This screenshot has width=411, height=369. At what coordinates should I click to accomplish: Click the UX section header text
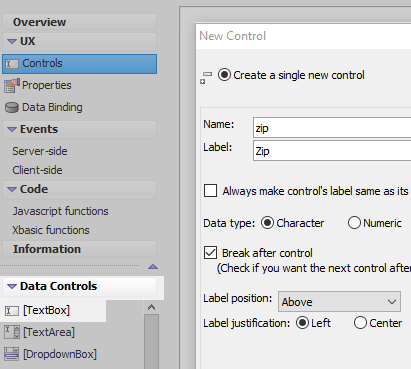coord(27,41)
